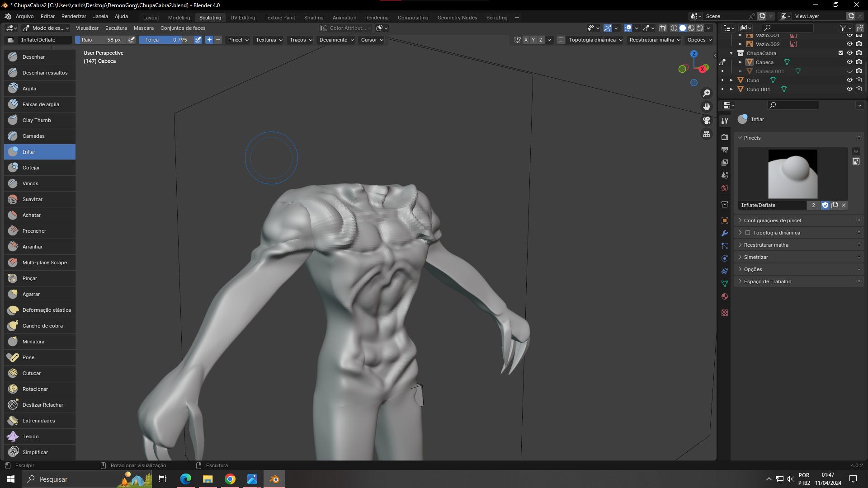The width and height of the screenshot is (868, 488).
Task: Switch to the Shading workspace tab
Action: (313, 18)
